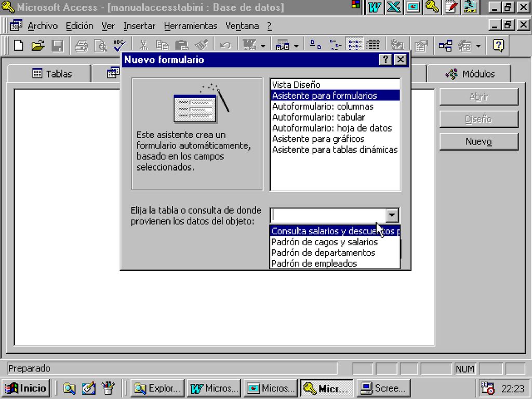Switch to Small Icons view
The image size is (532, 399).
[335, 45]
